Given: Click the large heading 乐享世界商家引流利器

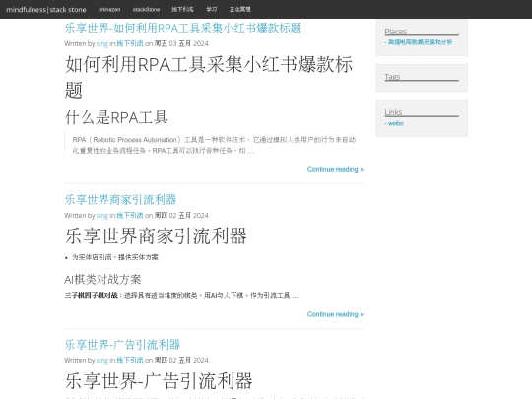Looking at the screenshot, I should pyautogui.click(x=156, y=236).
